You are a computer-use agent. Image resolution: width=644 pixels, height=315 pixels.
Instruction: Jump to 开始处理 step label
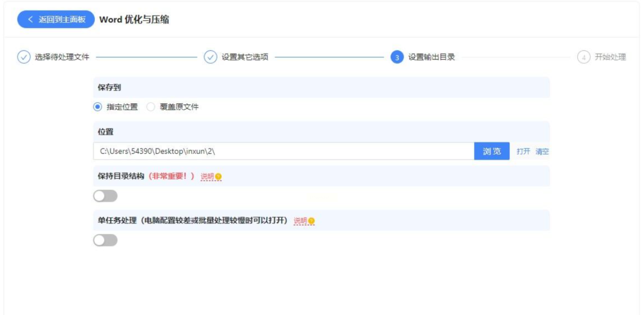pyautogui.click(x=610, y=57)
